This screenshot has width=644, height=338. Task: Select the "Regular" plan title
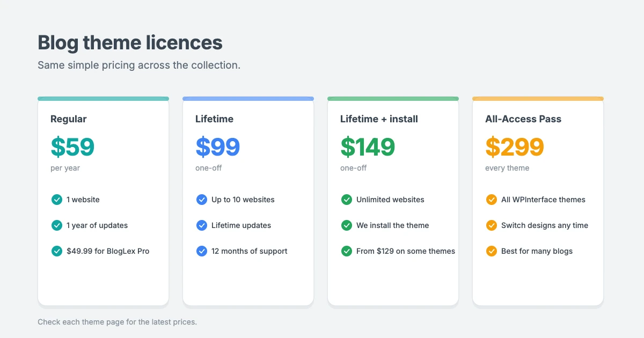coord(68,119)
